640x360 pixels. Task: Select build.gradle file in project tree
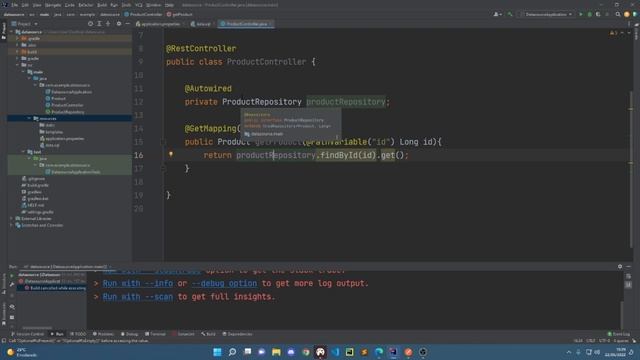pyautogui.click(x=35, y=185)
